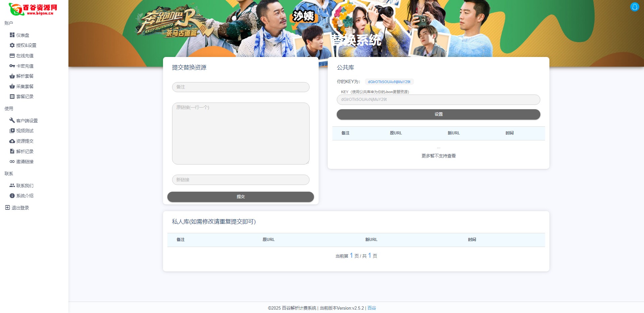Open the 解析记录 parsing history
644x313 pixels.
(x=24, y=151)
